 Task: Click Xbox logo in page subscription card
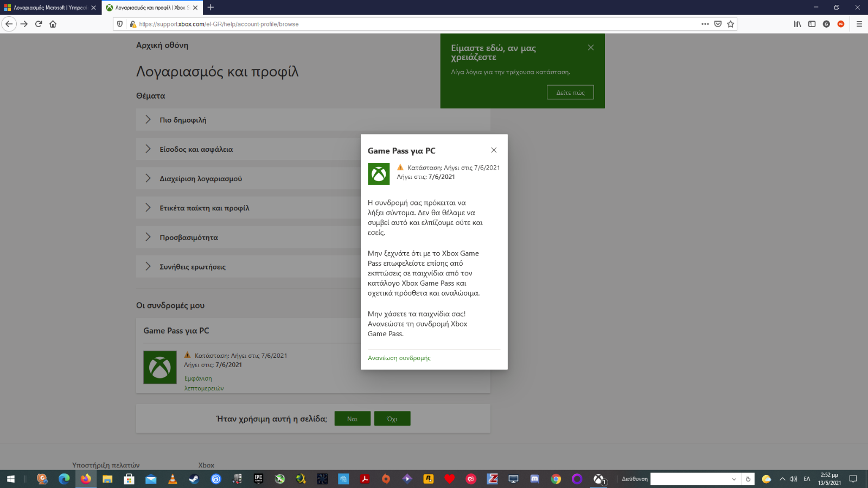click(160, 367)
